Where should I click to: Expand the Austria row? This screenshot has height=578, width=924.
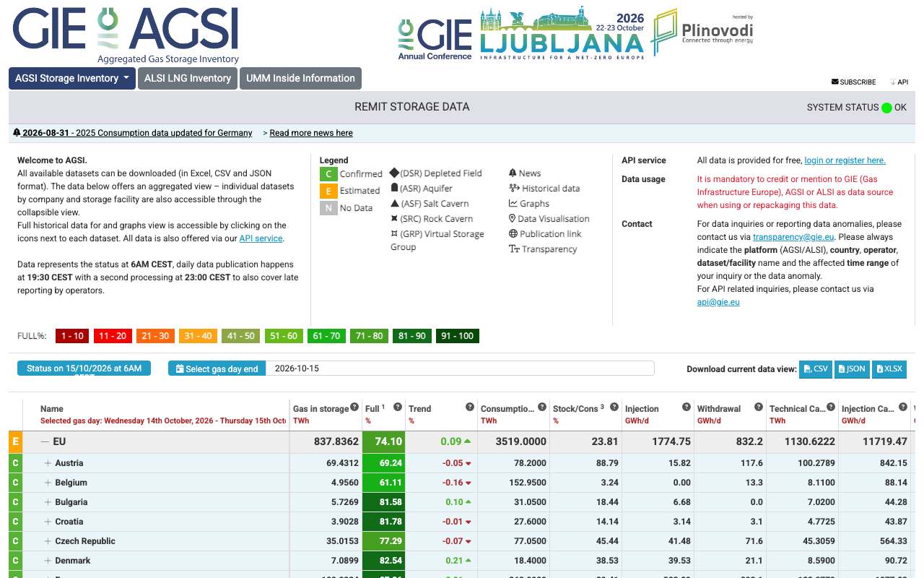(x=48, y=463)
